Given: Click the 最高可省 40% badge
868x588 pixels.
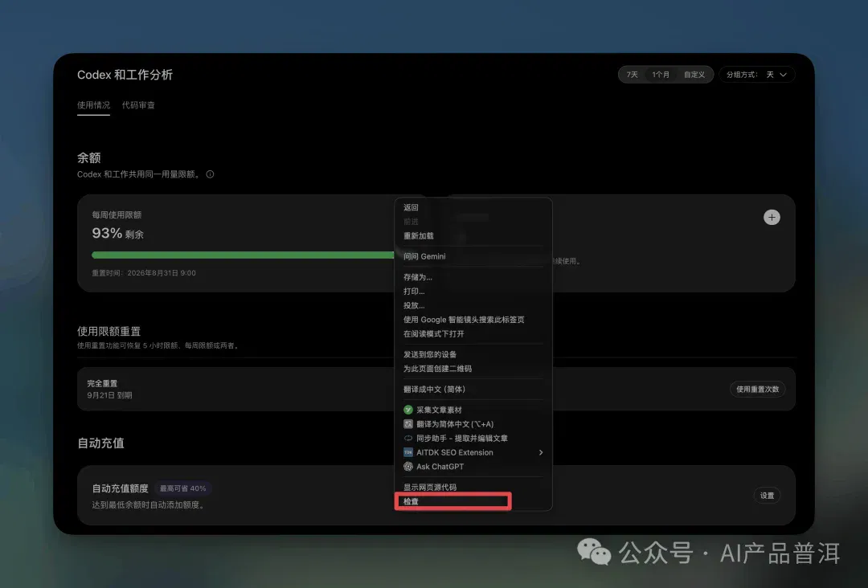Looking at the screenshot, I should click(x=182, y=488).
